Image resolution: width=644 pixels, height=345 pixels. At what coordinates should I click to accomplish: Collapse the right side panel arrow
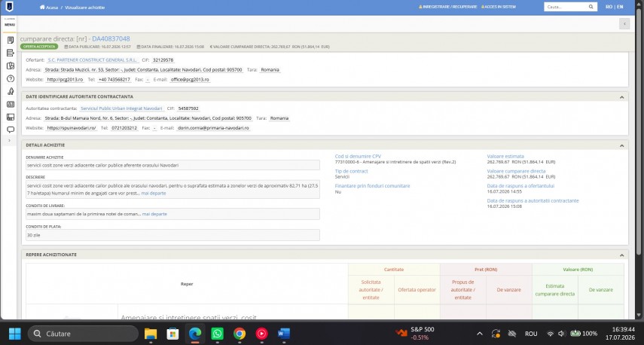[624, 24]
